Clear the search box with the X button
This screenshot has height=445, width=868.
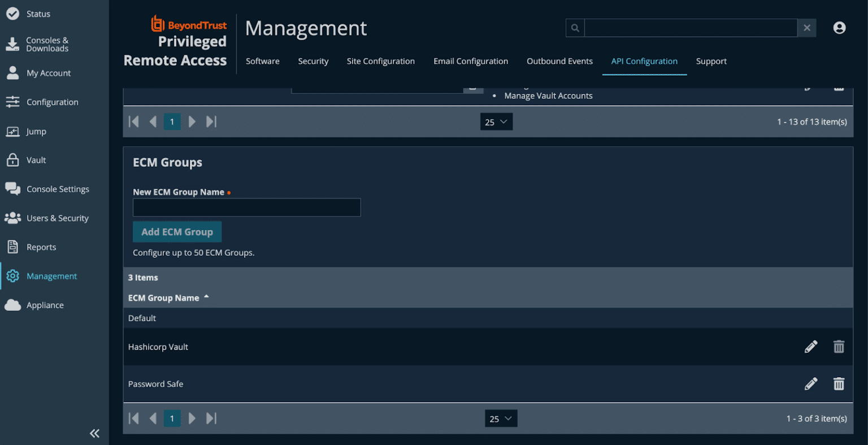[806, 27]
